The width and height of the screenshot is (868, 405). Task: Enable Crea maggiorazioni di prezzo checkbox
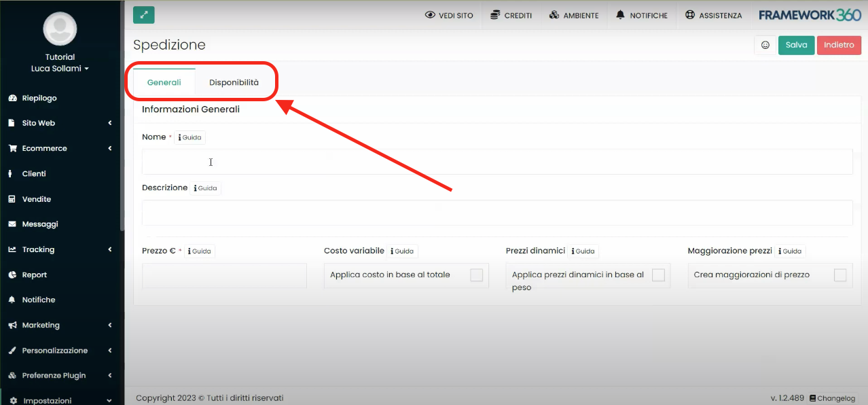(840, 275)
